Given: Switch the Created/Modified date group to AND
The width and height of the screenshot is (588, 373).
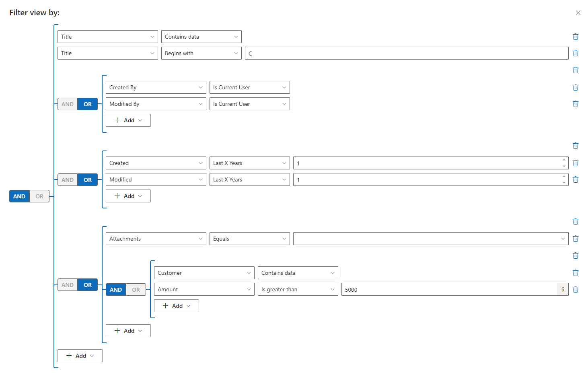Looking at the screenshot, I should pos(68,180).
